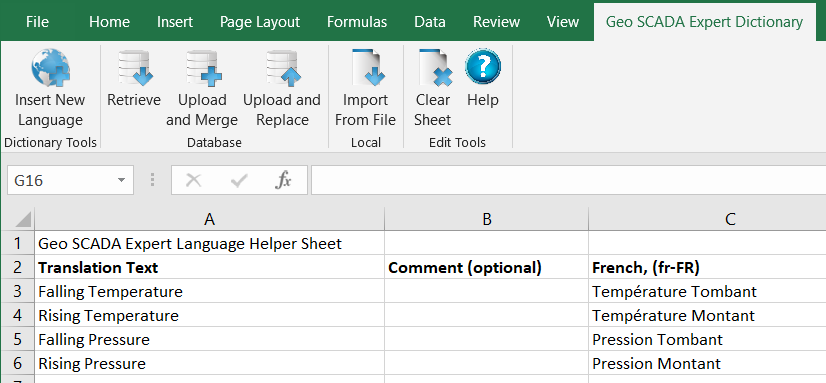Switch to the Formulas ribbon tab
This screenshot has height=383, width=826.
357,22
